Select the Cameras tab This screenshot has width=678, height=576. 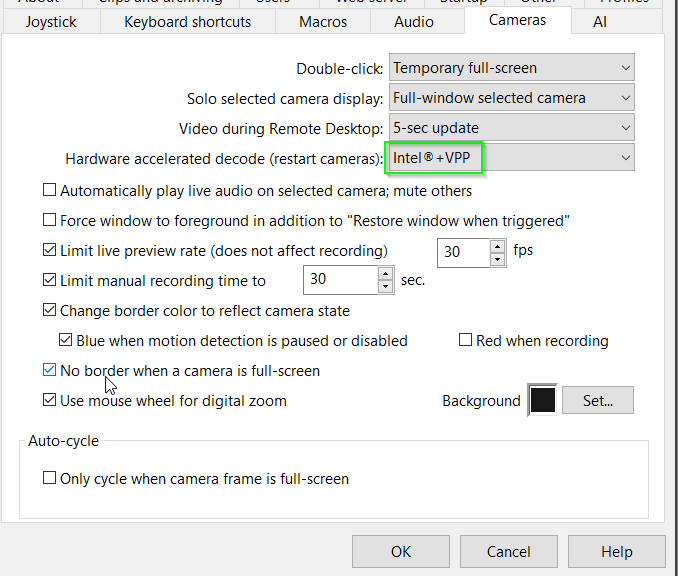tap(518, 20)
